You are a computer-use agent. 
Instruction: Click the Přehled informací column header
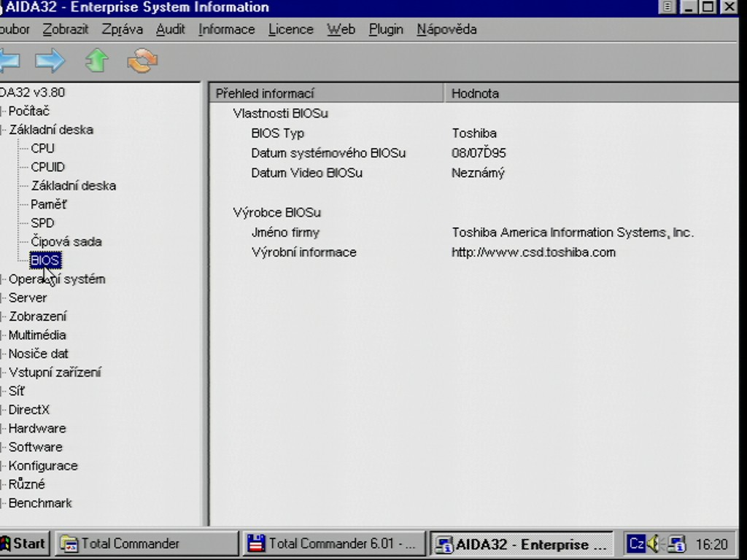327,93
